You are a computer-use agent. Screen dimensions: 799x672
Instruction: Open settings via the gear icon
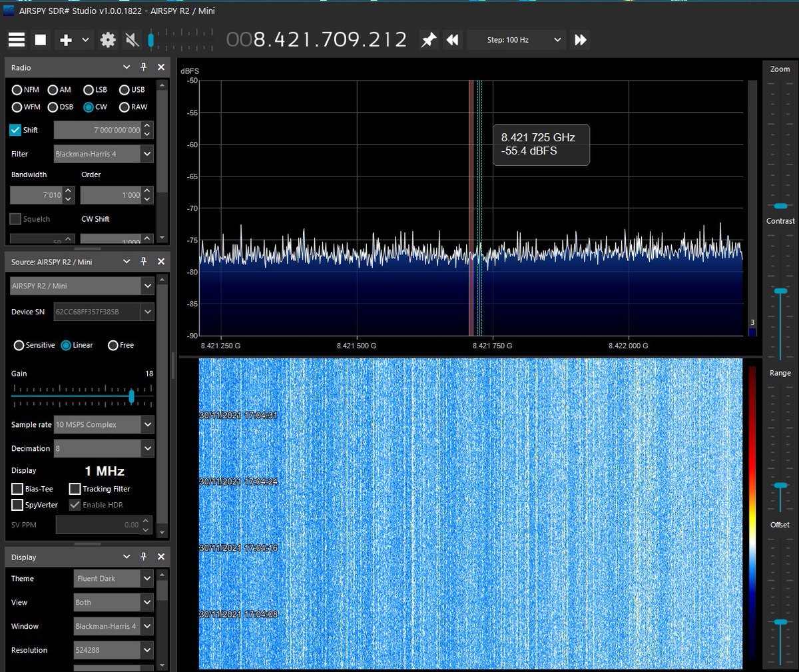(x=108, y=40)
